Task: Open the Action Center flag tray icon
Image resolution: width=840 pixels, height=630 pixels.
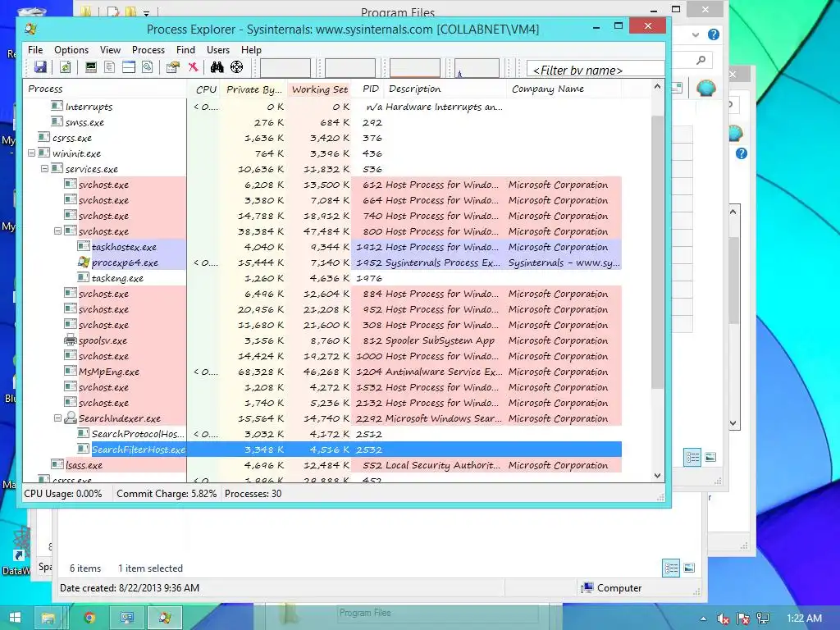Action: click(x=743, y=619)
